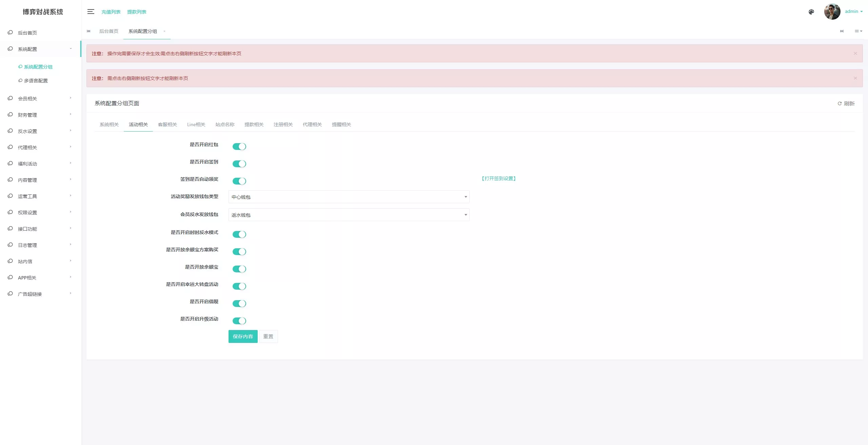Collapse sidebar using hamburger menu icon
This screenshot has height=445, width=868.
click(x=91, y=12)
